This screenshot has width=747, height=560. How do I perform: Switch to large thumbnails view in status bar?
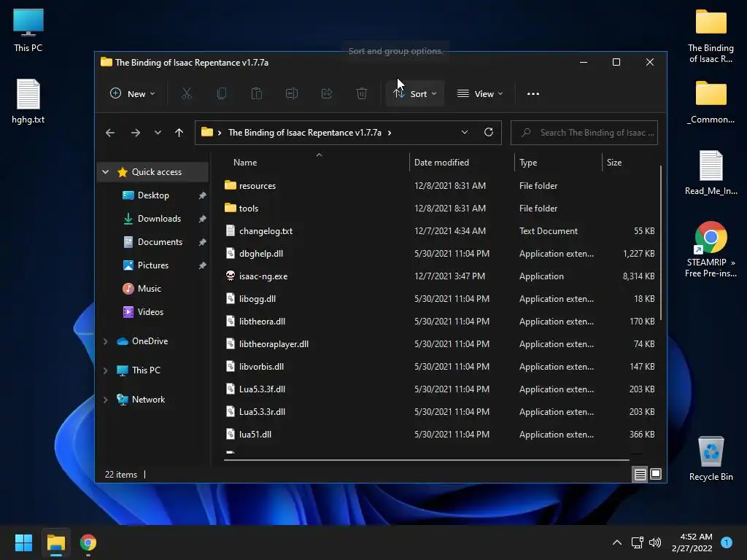coord(656,474)
